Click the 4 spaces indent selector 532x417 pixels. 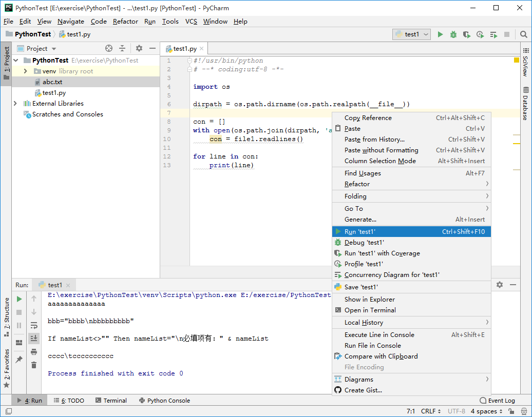point(486,411)
